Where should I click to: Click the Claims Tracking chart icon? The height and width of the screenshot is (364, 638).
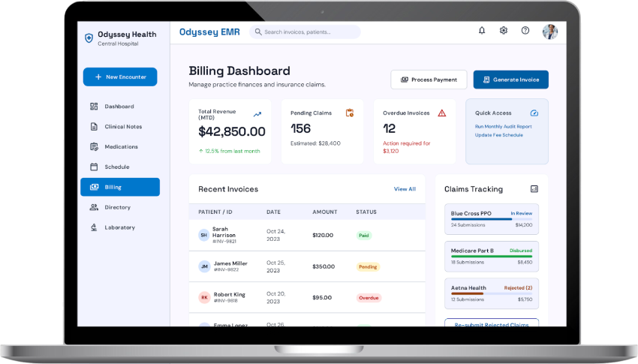(534, 188)
